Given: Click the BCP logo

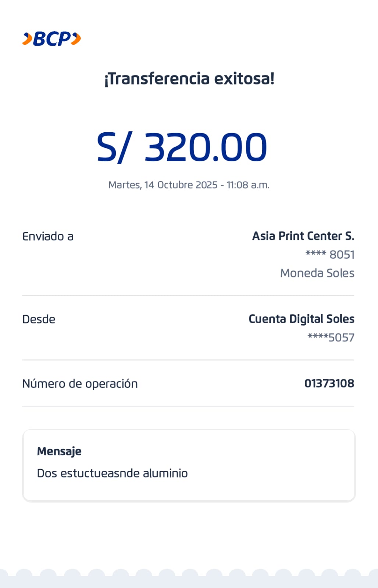Looking at the screenshot, I should (x=51, y=39).
